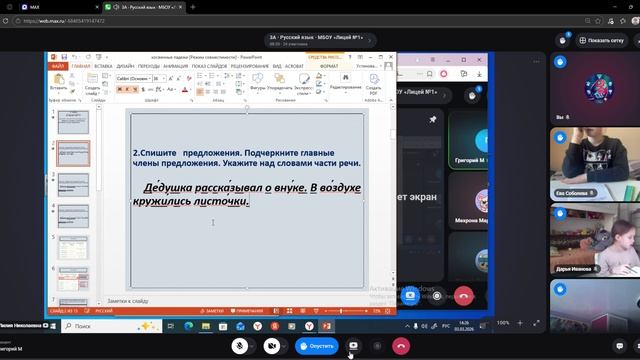640x360 pixels.
Task: Open Task View on the taskbar
Action: [x=171, y=326]
